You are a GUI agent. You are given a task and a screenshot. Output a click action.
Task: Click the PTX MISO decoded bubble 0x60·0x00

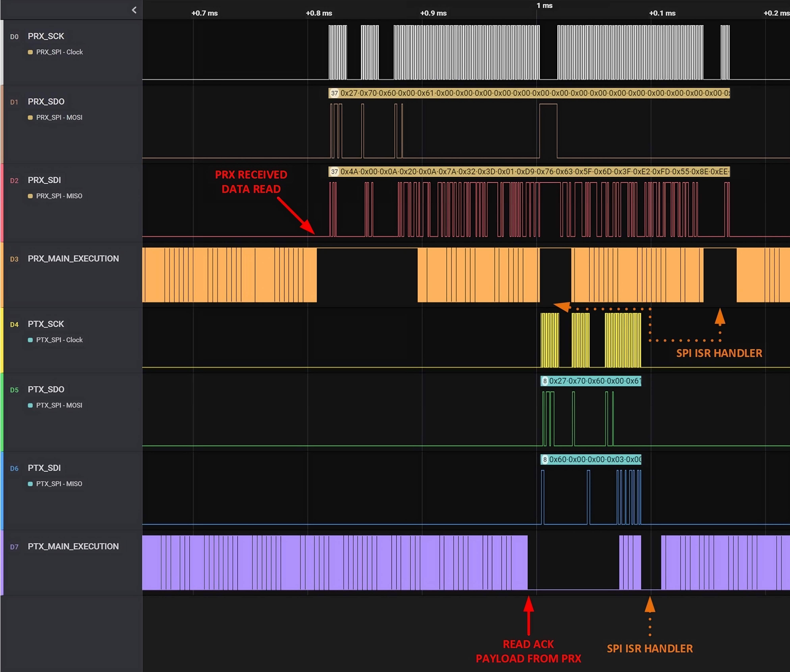point(591,460)
